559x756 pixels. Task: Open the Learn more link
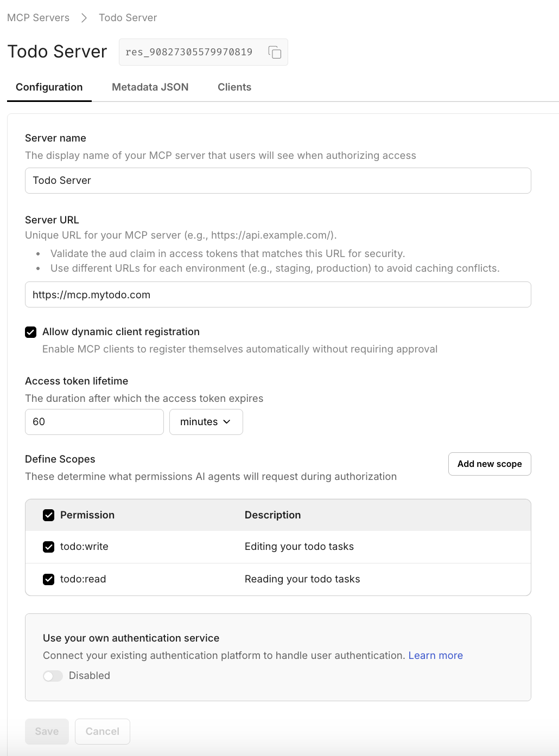point(435,655)
